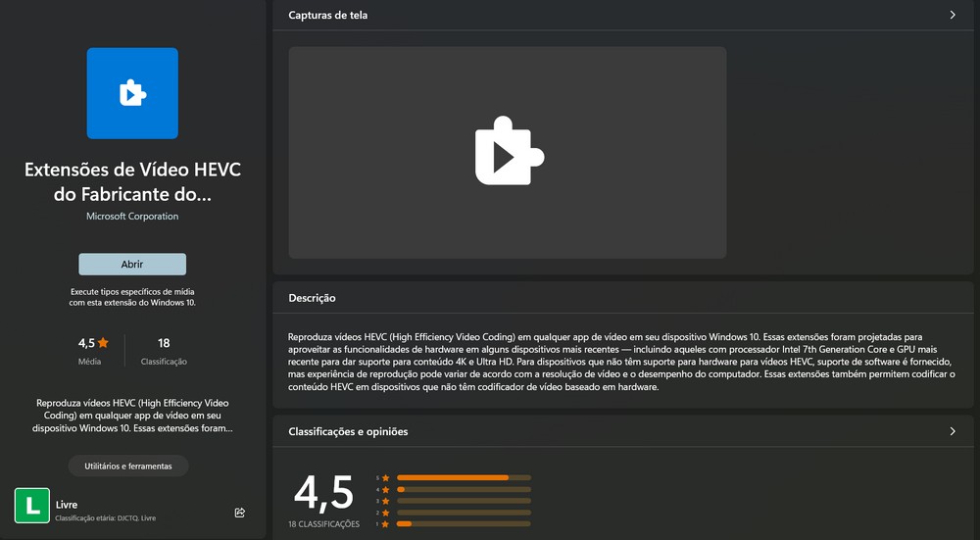Viewport: 980px width, 540px height.
Task: Click the Execute tipos específicos de mídia note
Action: pyautogui.click(x=132, y=297)
